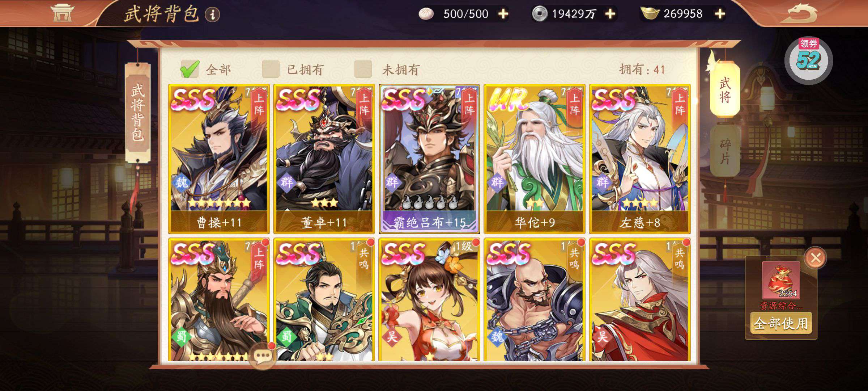Check the 全部 filter checkbox
Image resolution: width=868 pixels, height=391 pixels.
coord(190,69)
